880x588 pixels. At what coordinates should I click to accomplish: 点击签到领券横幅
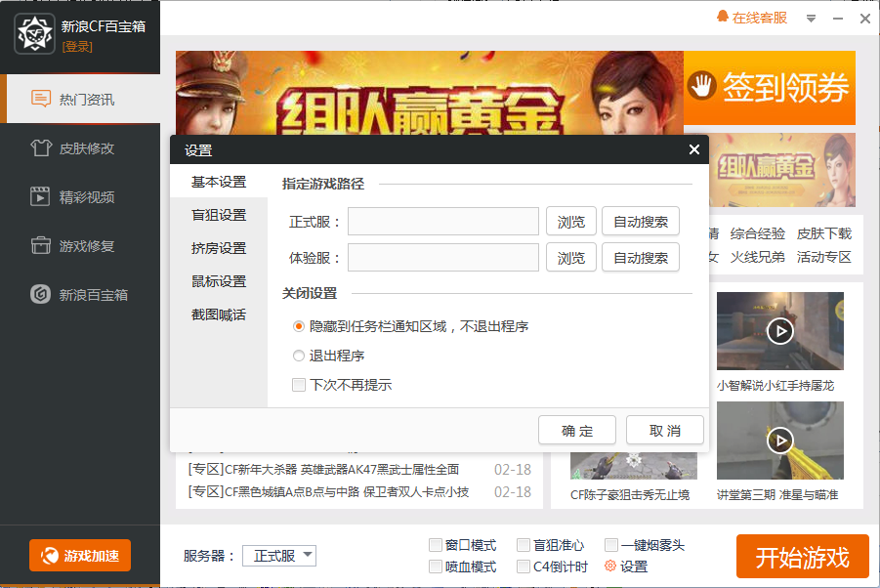click(769, 88)
